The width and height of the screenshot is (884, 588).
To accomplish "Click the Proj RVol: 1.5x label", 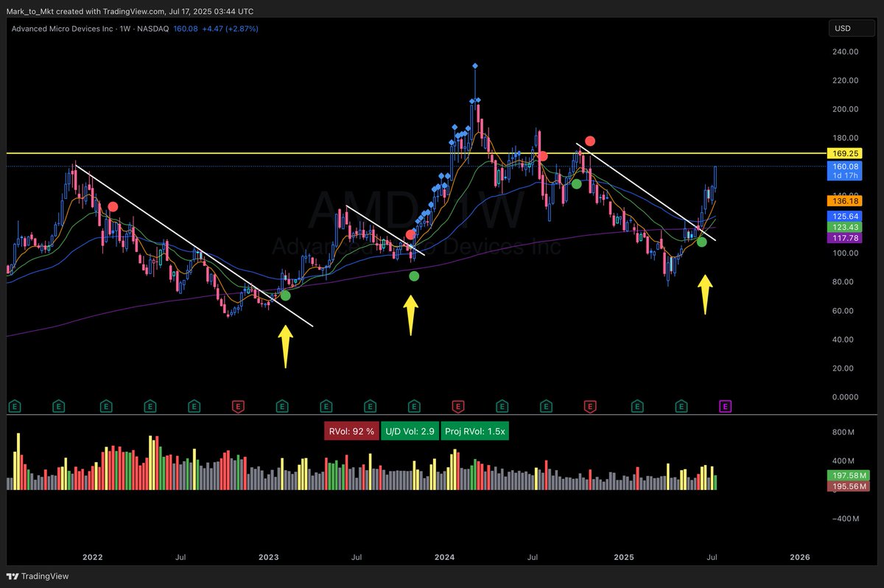I will point(474,431).
